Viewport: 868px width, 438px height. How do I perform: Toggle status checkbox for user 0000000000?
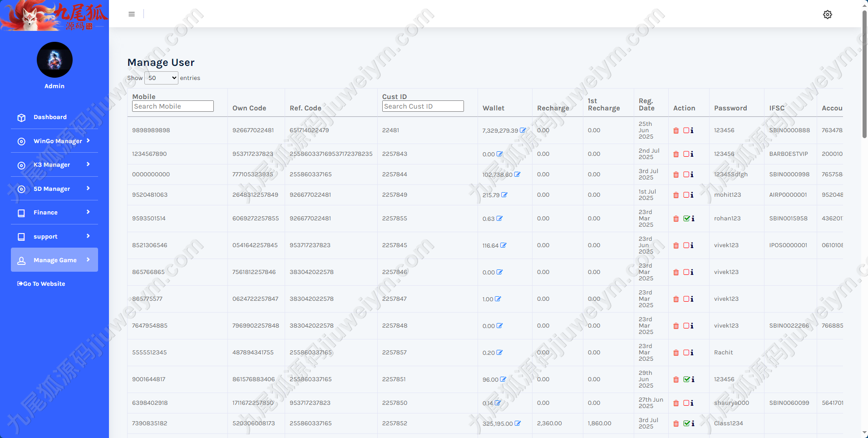[x=686, y=174]
